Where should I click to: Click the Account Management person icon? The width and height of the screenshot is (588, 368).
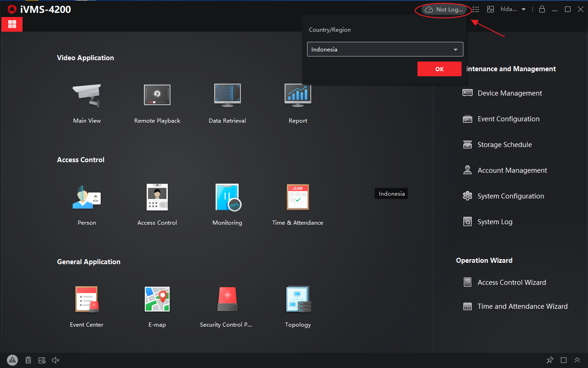[x=468, y=170]
